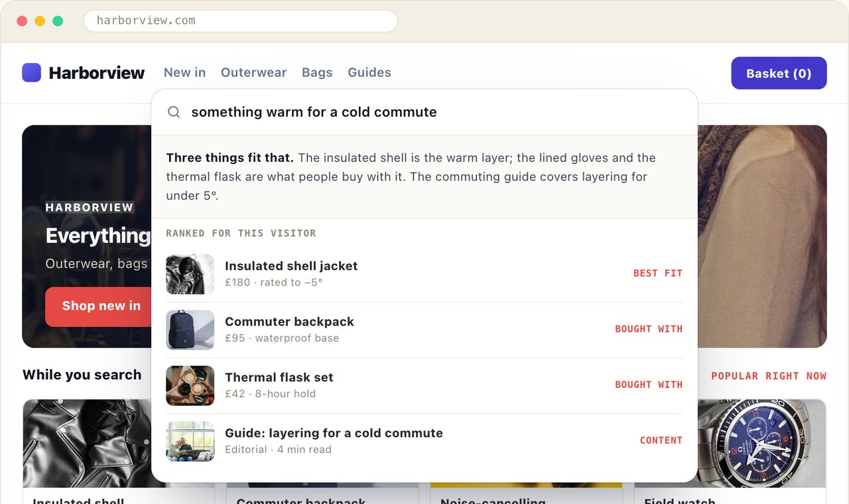Click the Harborview logo square icon

[x=31, y=72]
